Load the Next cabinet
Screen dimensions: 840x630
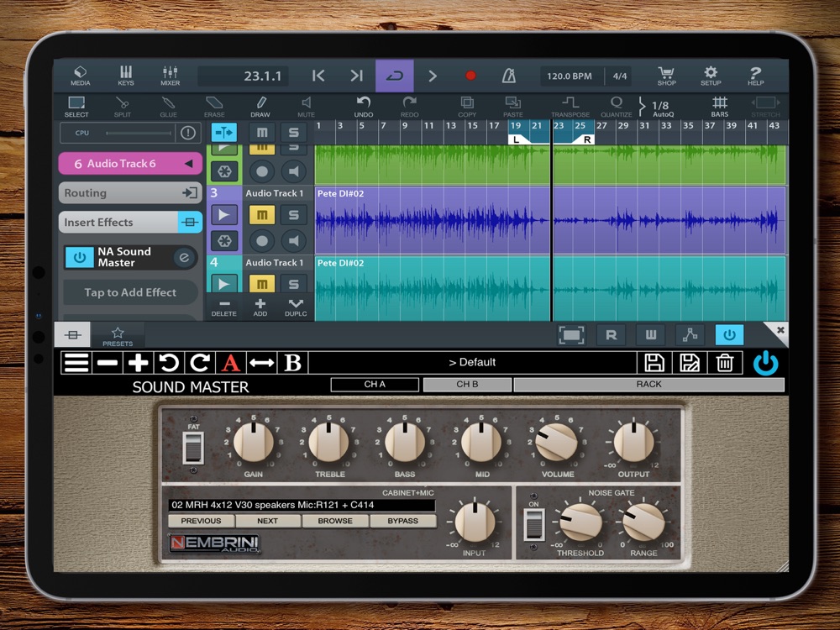click(267, 521)
